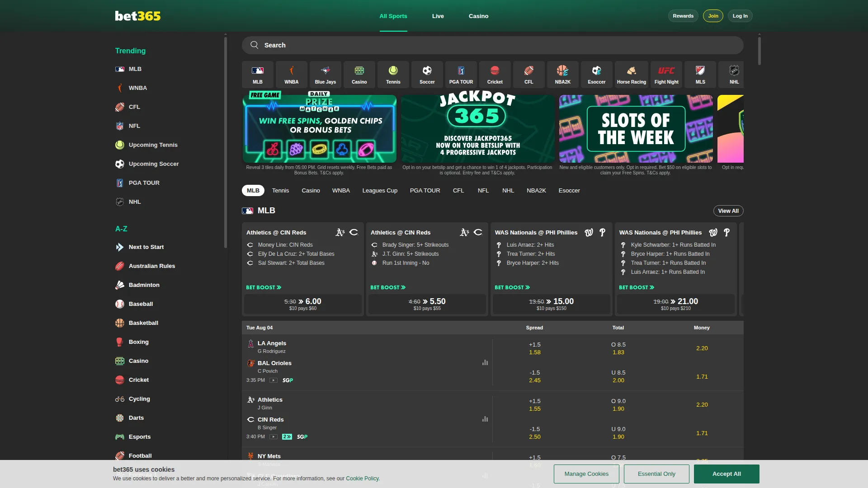Open Next to Start in A-Z list

point(146,247)
